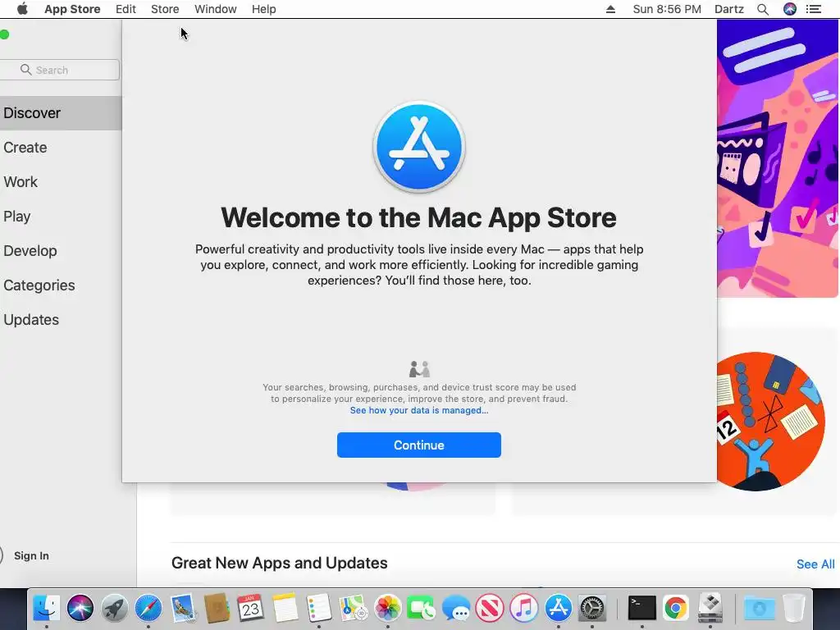Open the Dartz user menu
The height and width of the screenshot is (630, 840).
(x=729, y=9)
